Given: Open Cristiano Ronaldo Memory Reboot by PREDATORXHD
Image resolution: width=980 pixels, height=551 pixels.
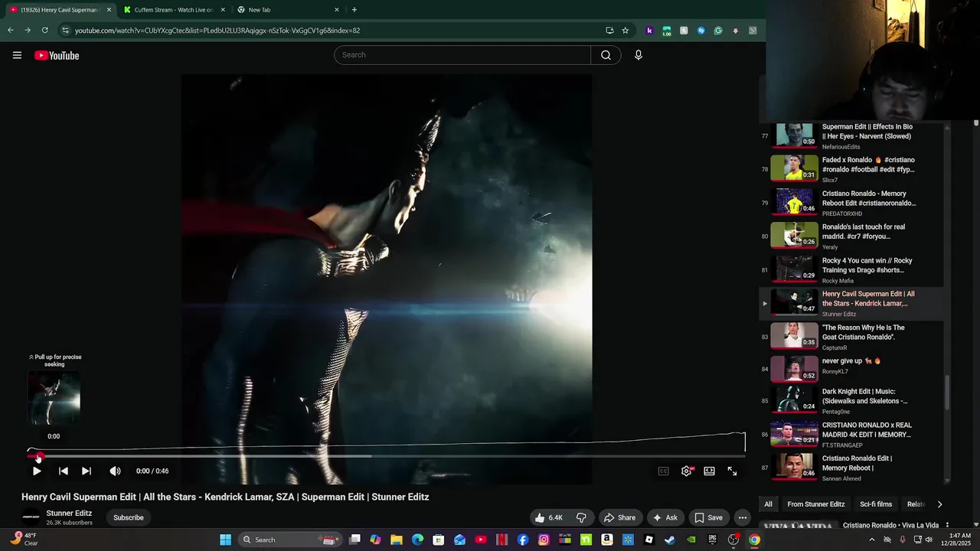Looking at the screenshot, I should [x=850, y=204].
